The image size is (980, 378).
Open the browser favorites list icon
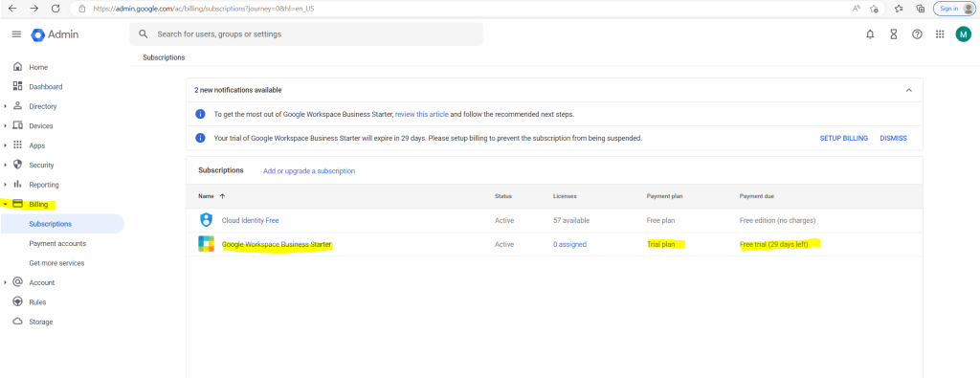click(x=899, y=9)
